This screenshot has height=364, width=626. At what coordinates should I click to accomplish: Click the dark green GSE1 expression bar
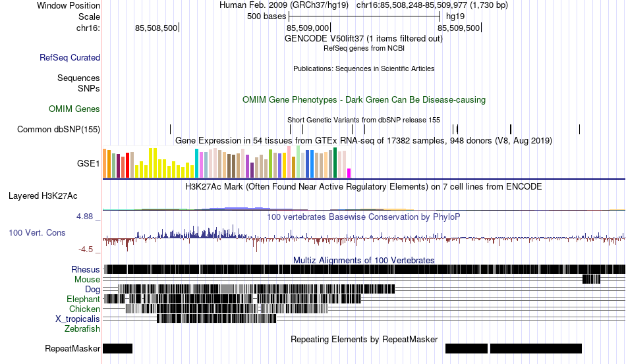[x=335, y=163]
